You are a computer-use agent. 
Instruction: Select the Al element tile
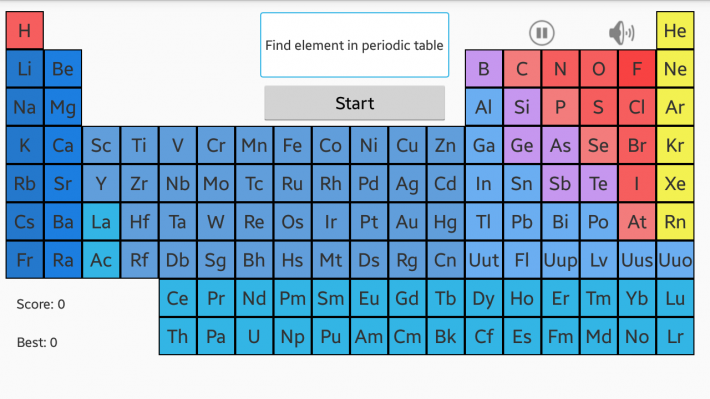coord(484,107)
